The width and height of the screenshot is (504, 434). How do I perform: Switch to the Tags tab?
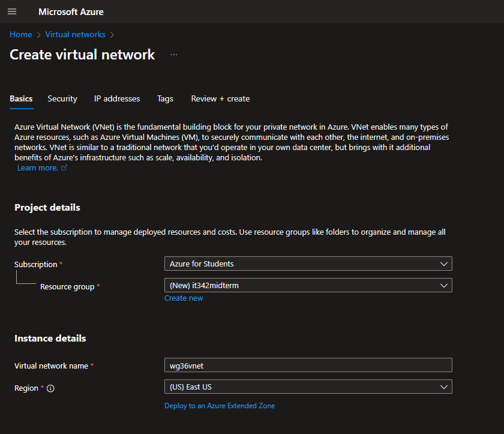tap(165, 99)
